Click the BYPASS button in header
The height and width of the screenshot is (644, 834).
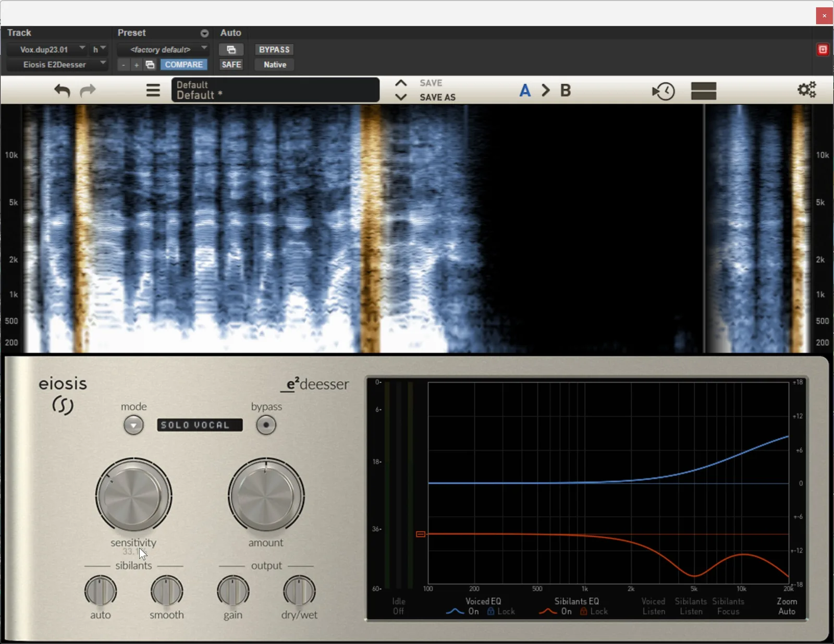274,50
